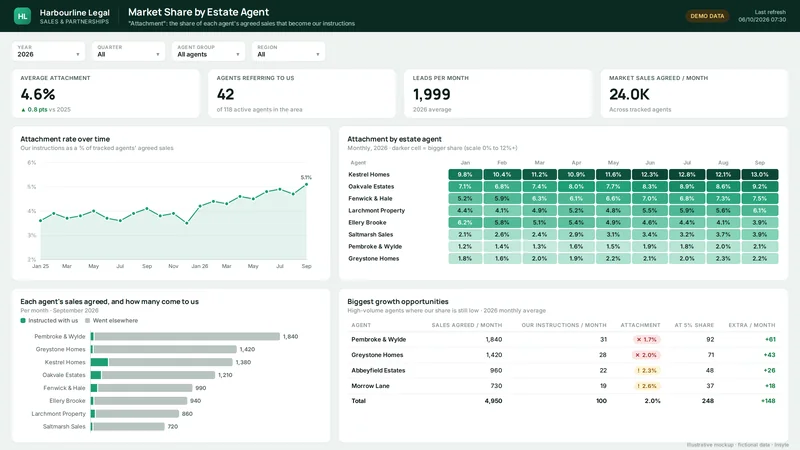Select the Abbeyfield Estates table row
This screenshot has width=800, height=450.
pos(563,371)
